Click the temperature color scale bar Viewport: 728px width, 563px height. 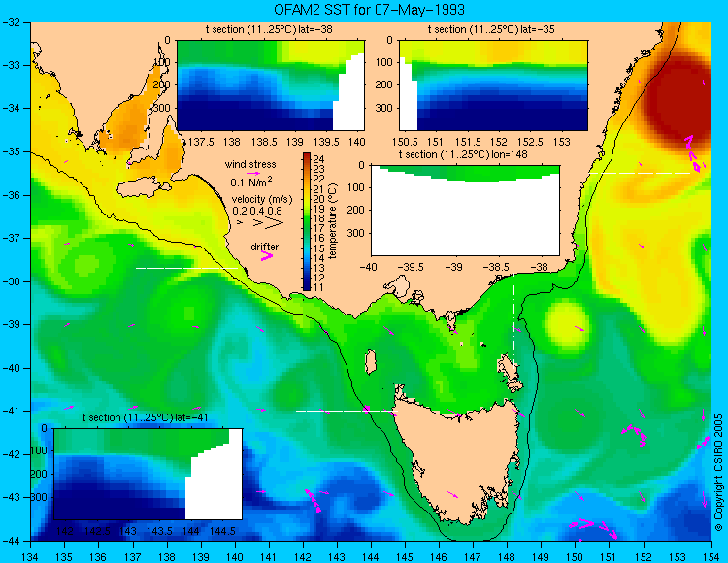tap(307, 222)
